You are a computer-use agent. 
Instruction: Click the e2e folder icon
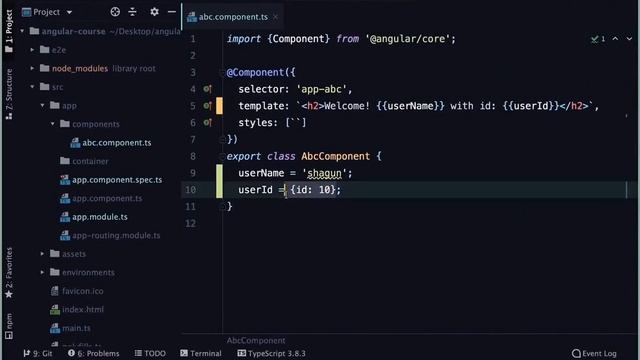point(44,50)
